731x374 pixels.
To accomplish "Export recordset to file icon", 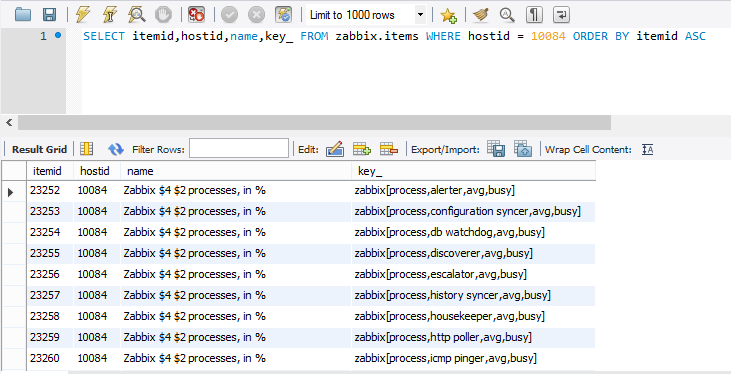I will [496, 148].
